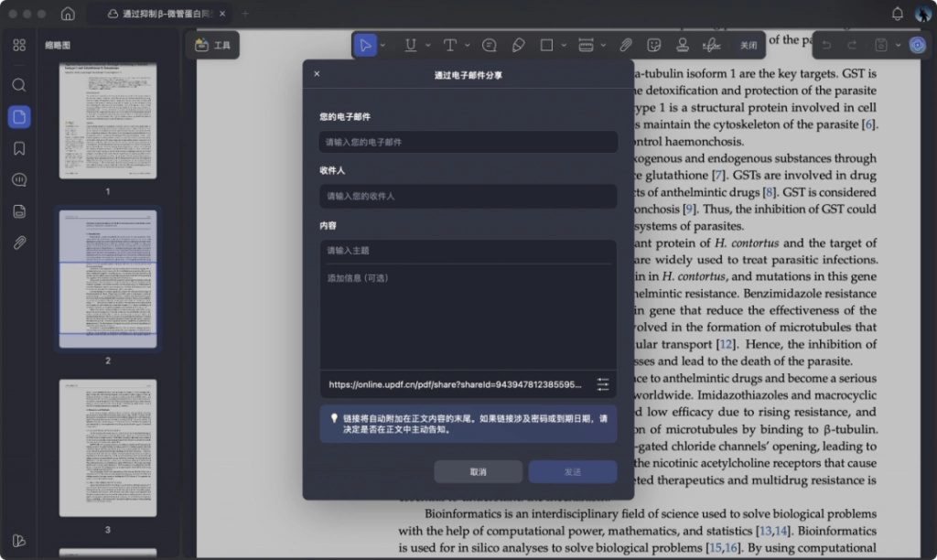
Task: Select the attachment paperclip tool in toolbar
Action: click(x=625, y=46)
